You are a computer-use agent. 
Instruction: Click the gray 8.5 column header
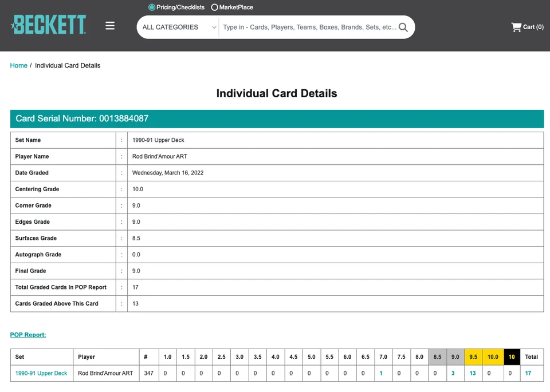coord(437,357)
